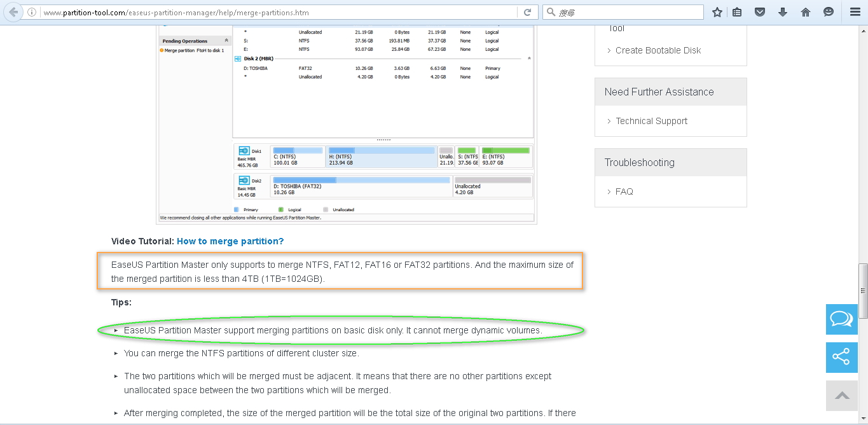
Task: Open the site information icon in address bar
Action: 32,12
